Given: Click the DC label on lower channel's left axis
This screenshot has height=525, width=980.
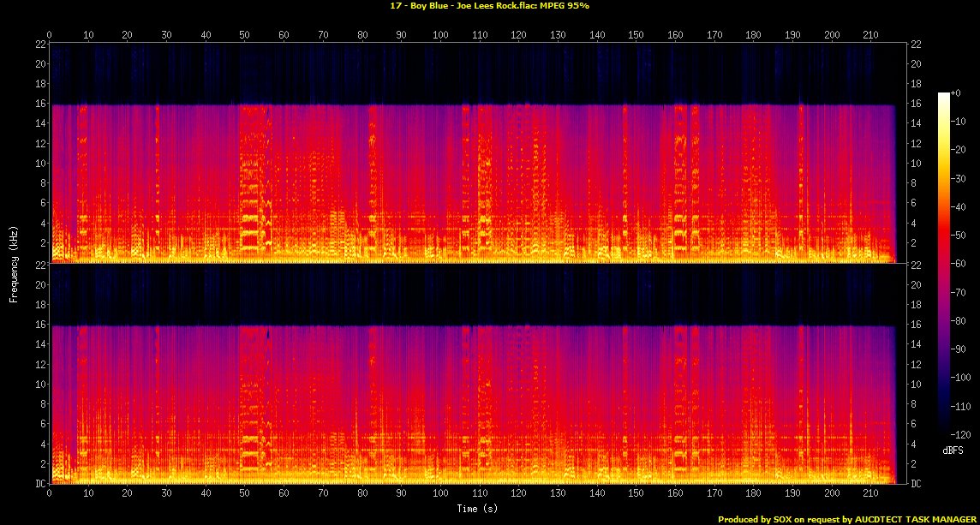Looking at the screenshot, I should (39, 483).
